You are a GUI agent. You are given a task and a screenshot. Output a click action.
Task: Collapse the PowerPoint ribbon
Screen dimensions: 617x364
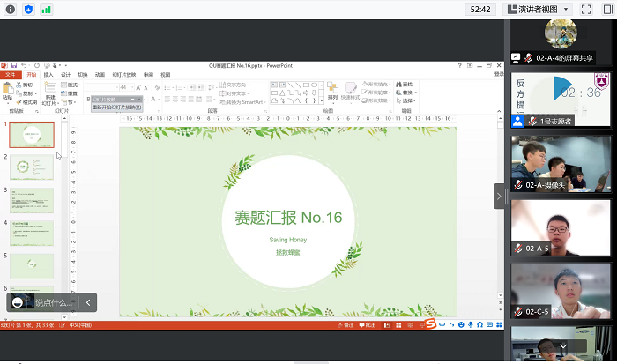pyautogui.click(x=499, y=111)
